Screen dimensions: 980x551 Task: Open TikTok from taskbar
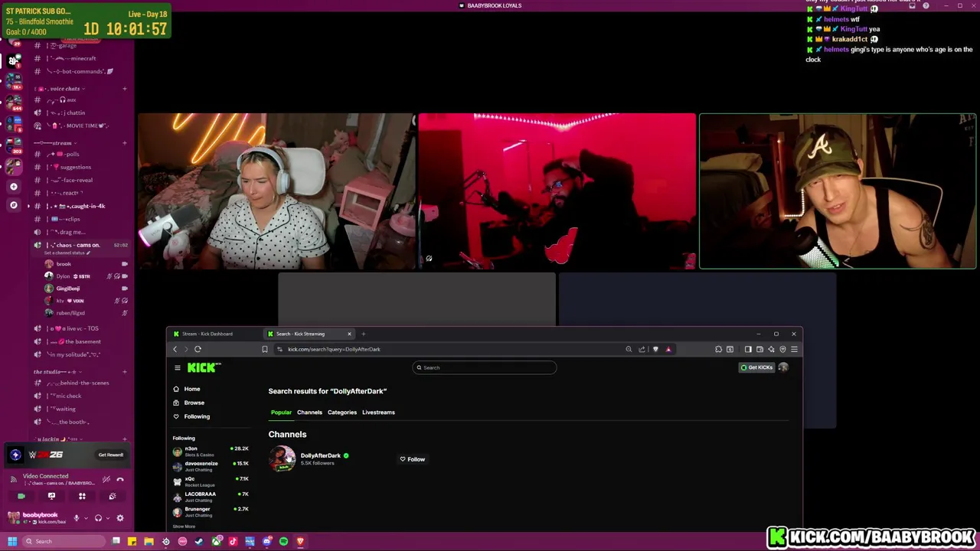pos(233,541)
